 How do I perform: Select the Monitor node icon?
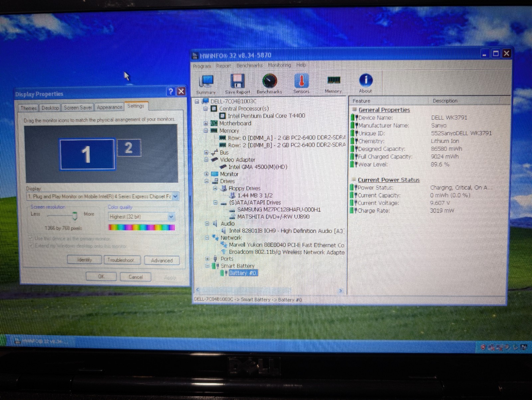[x=214, y=174]
